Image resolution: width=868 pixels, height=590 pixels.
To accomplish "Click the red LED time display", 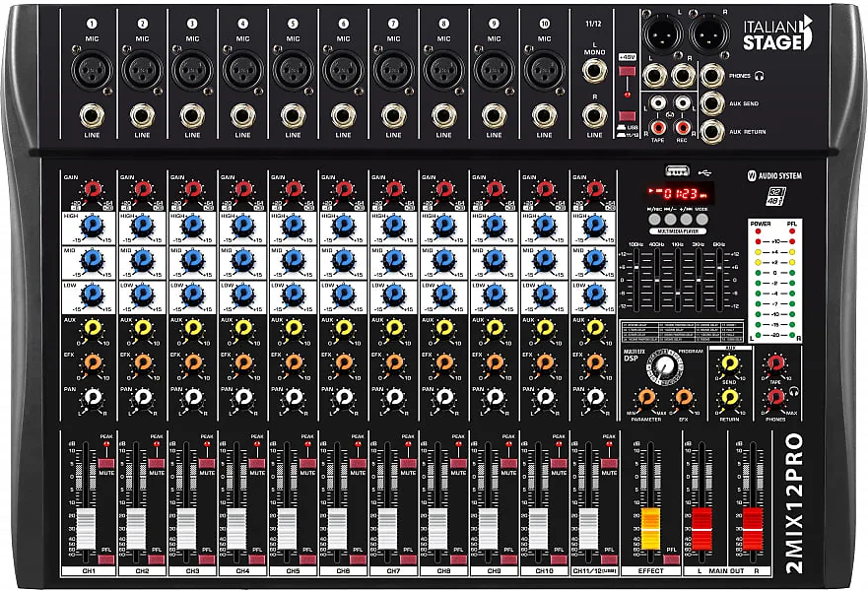I will (679, 193).
